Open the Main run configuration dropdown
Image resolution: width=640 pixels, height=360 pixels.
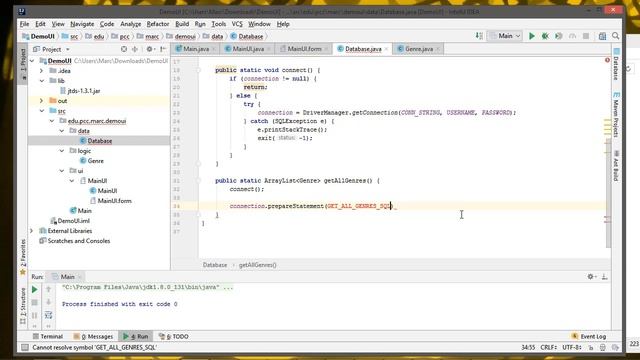click(x=505, y=36)
